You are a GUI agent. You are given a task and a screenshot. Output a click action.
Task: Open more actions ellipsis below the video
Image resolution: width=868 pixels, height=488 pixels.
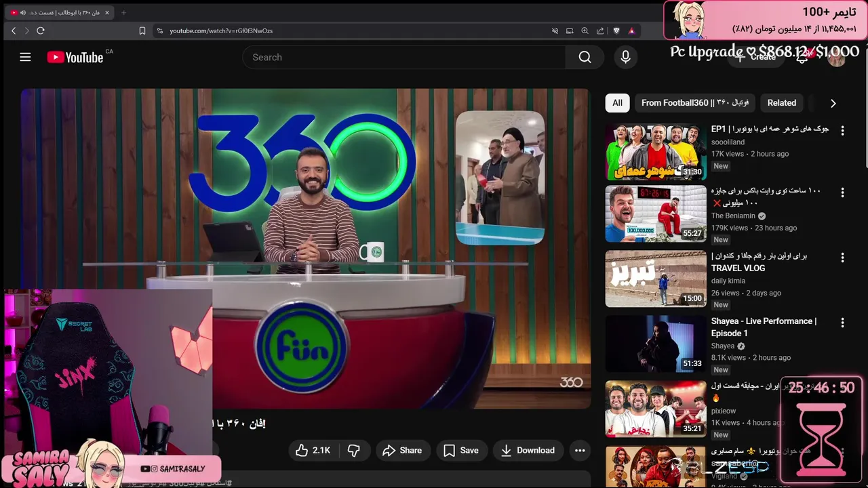(x=580, y=450)
